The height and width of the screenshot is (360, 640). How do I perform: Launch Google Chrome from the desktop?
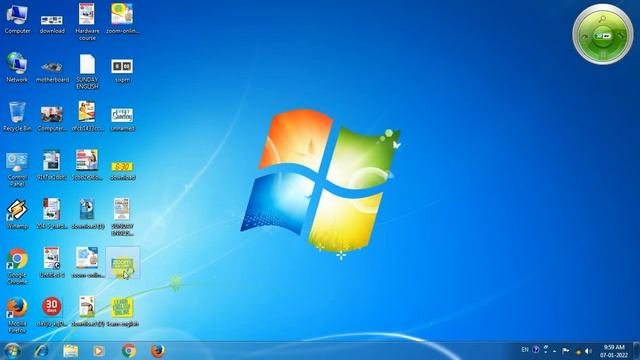click(x=17, y=267)
